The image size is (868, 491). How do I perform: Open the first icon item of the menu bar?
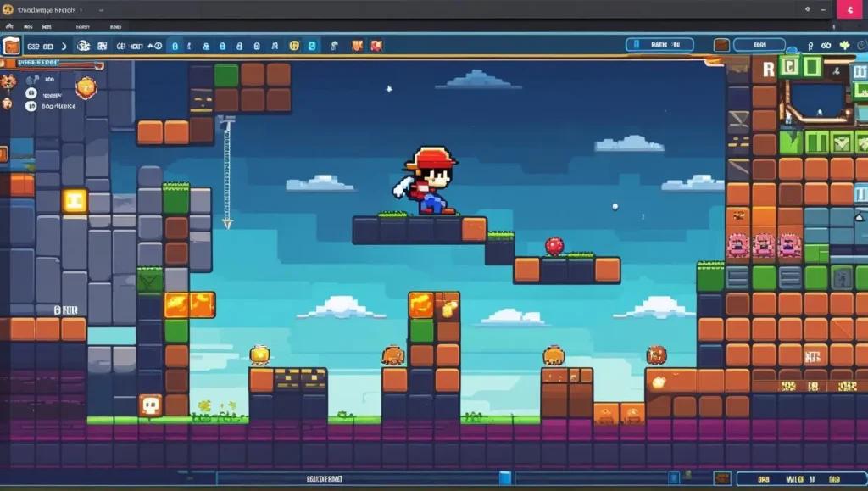(x=9, y=26)
